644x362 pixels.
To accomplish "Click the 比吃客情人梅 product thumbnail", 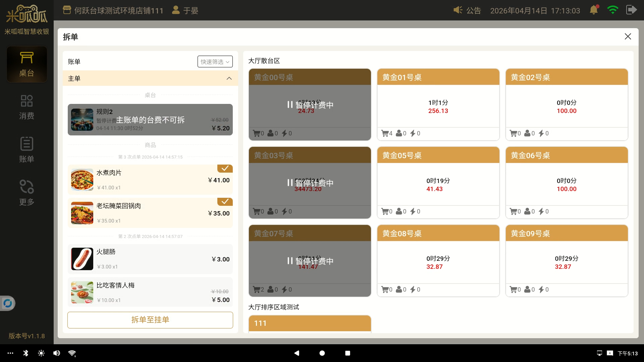I will point(82,292).
